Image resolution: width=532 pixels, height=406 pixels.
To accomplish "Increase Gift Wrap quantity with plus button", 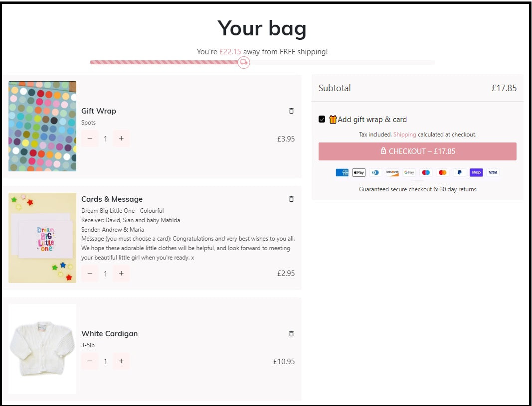I will point(121,138).
